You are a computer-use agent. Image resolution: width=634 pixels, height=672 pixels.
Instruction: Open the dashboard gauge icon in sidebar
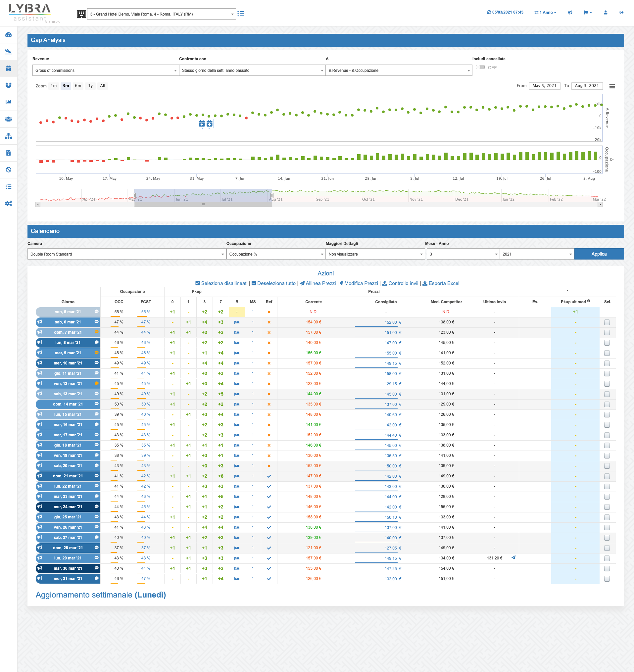point(9,35)
